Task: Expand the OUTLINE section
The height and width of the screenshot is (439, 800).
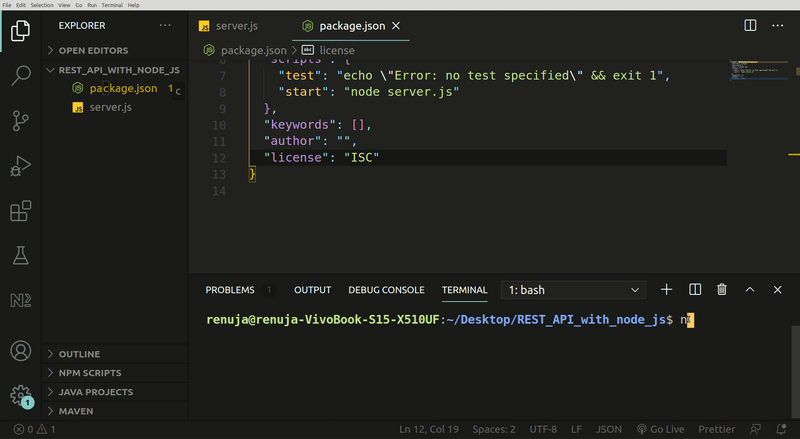Action: 80,354
